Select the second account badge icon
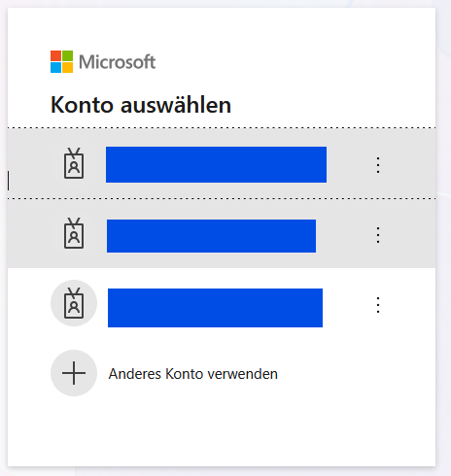The width and height of the screenshot is (451, 476). 74,233
